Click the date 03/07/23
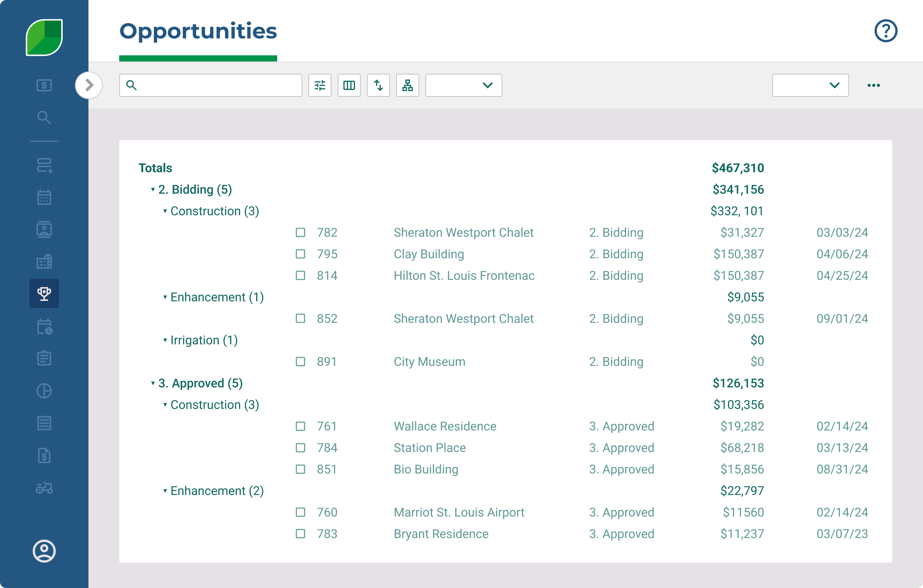The width and height of the screenshot is (923, 588). (x=842, y=534)
